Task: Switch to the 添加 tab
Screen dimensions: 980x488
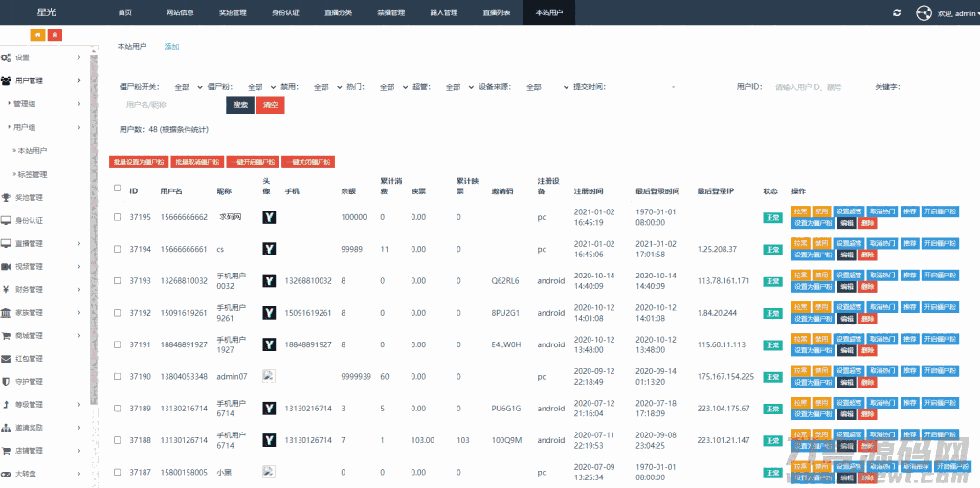Action: [171, 46]
